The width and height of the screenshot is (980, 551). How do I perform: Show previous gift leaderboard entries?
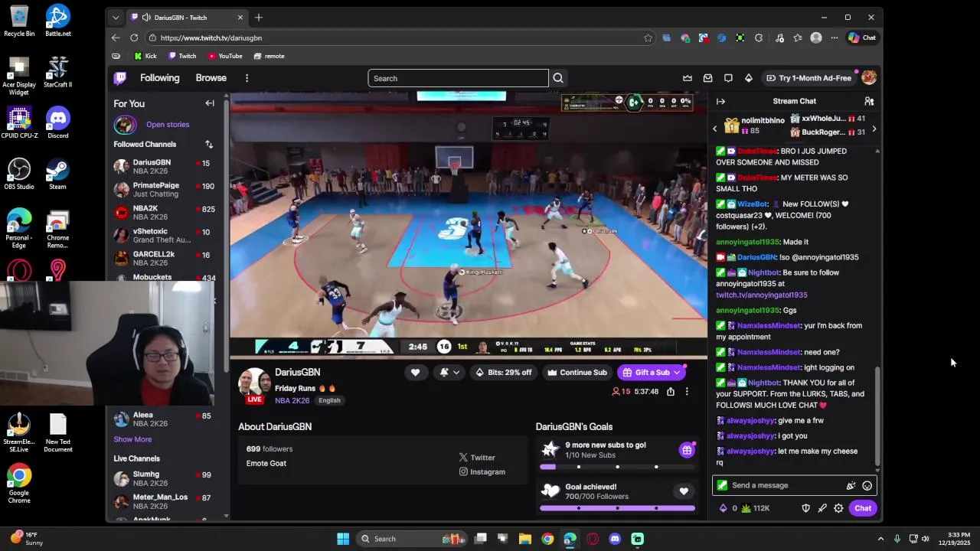click(715, 129)
